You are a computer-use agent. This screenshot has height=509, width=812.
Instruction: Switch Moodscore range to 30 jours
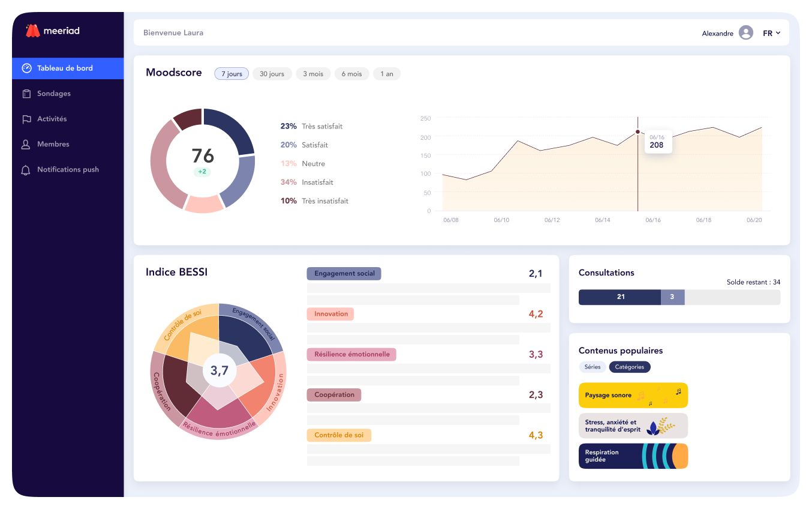click(272, 74)
